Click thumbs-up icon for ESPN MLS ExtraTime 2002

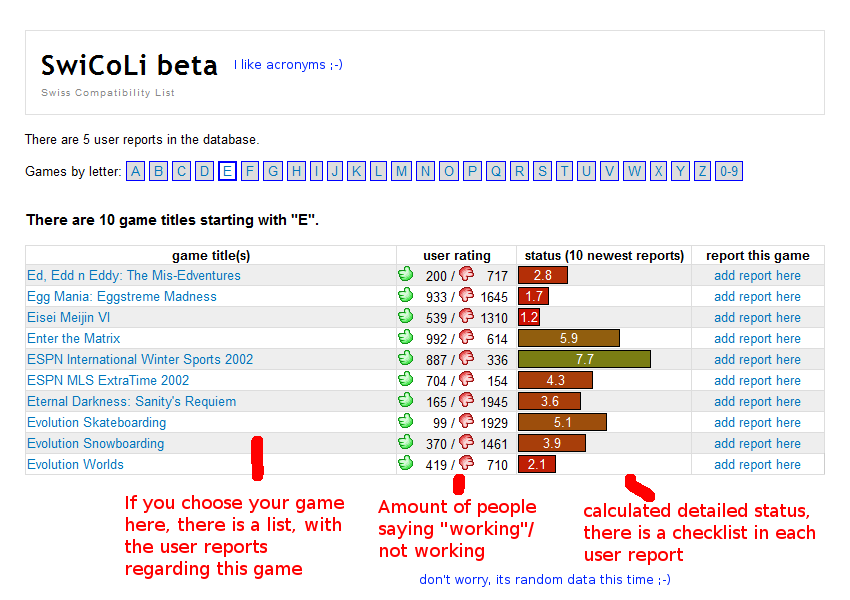(405, 379)
